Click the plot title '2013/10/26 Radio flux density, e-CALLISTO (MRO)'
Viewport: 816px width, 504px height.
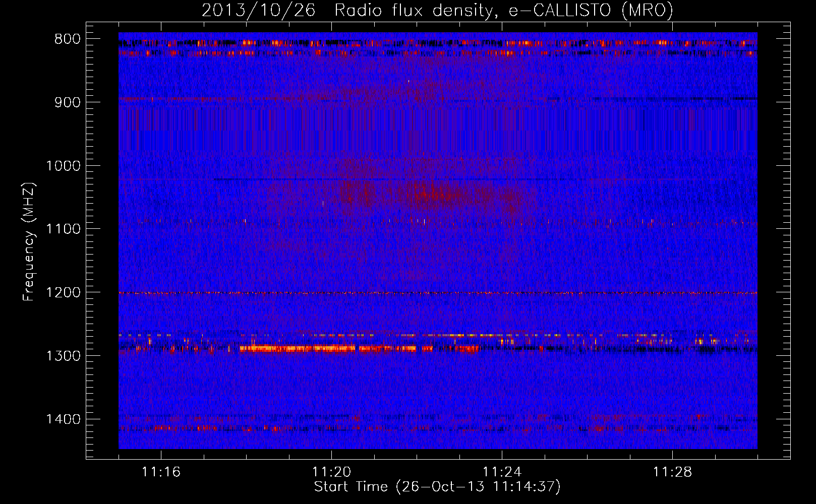pos(437,10)
